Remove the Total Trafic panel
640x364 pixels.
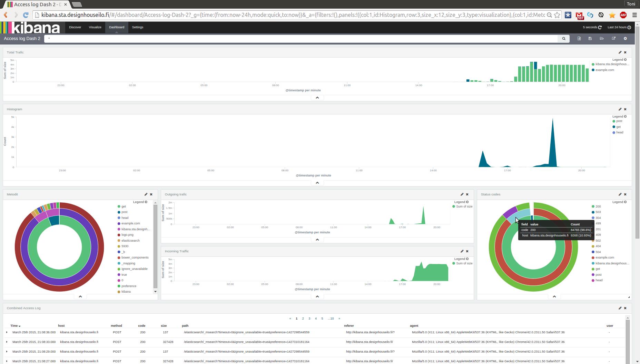coord(625,52)
